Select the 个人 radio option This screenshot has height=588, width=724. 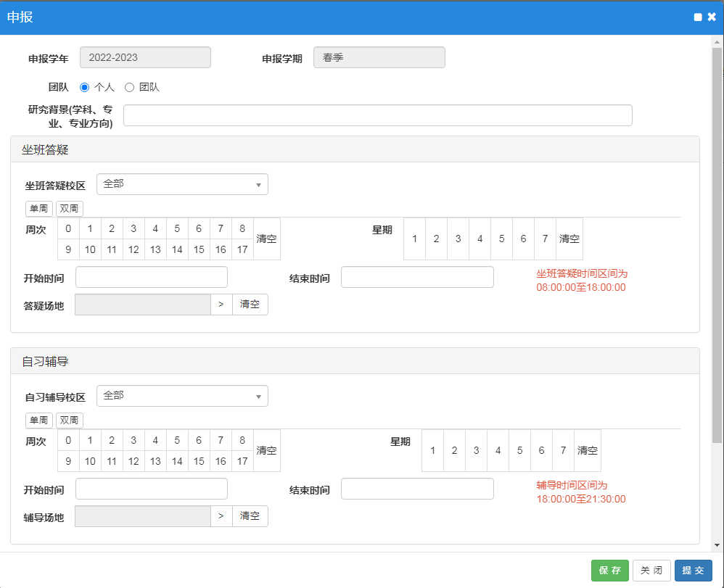tap(85, 87)
